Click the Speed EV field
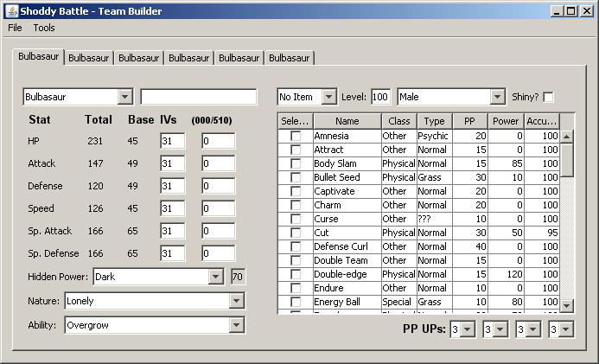599x364 pixels. click(218, 208)
